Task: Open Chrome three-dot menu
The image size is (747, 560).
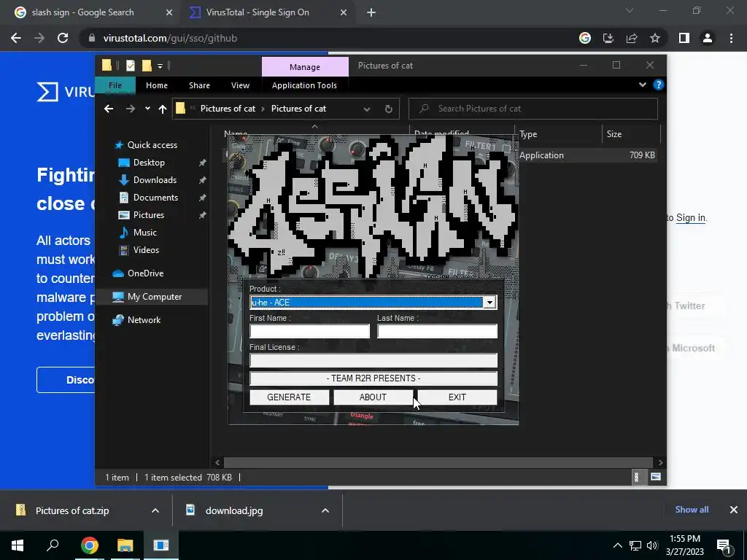Action: point(731,38)
